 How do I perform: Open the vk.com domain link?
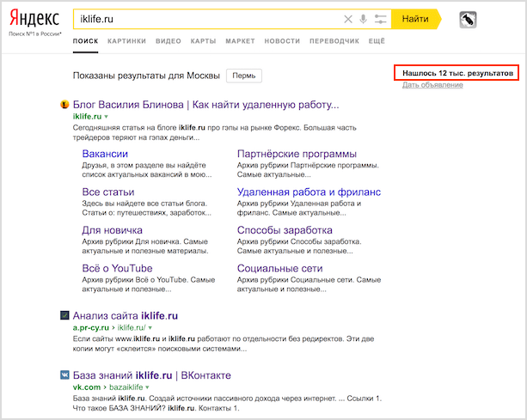pos(87,387)
